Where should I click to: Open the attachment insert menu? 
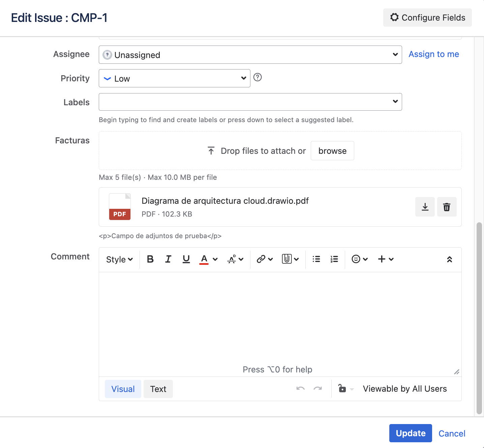290,259
